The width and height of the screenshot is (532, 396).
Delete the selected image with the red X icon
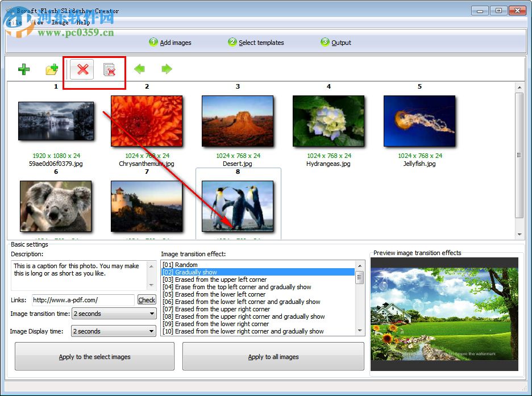tap(82, 69)
